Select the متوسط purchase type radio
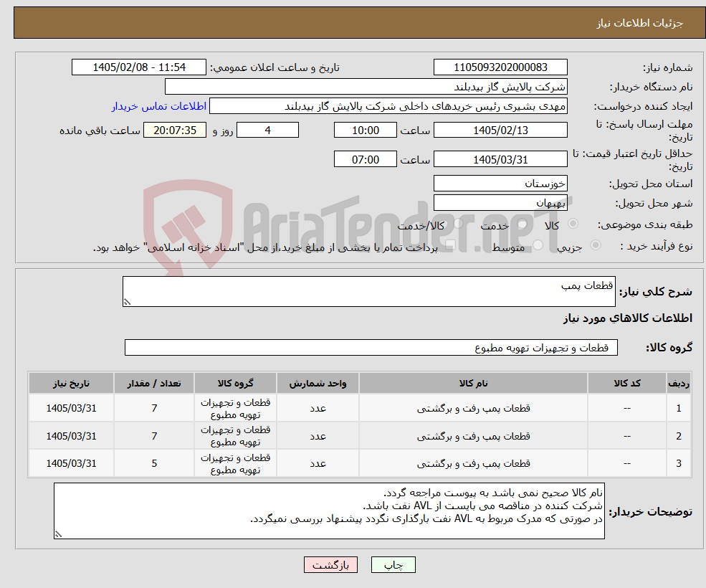Viewport: 706px width, 588px height. pos(538,245)
